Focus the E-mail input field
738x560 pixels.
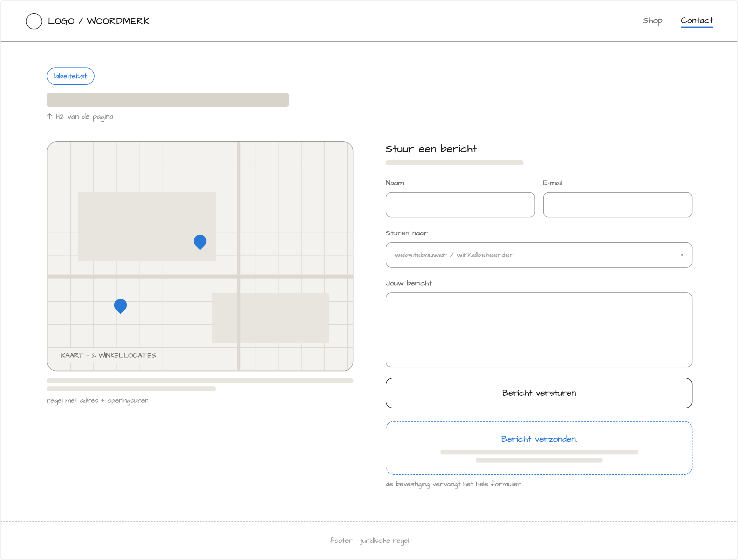point(617,204)
